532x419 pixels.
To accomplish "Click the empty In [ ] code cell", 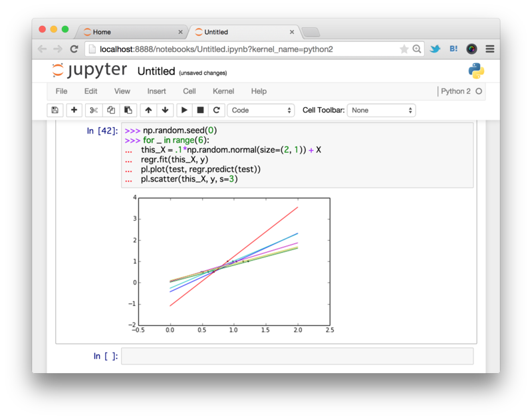I will pos(297,356).
